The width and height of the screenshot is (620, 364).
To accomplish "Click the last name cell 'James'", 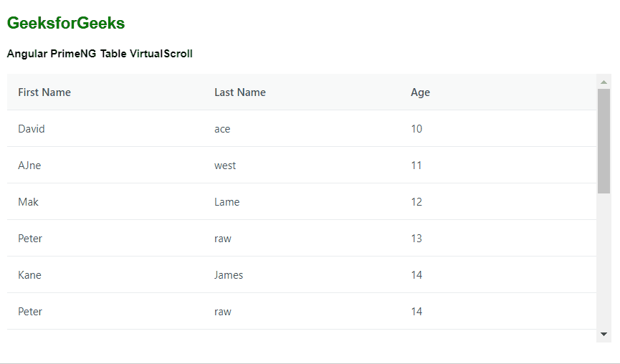I will pyautogui.click(x=229, y=275).
